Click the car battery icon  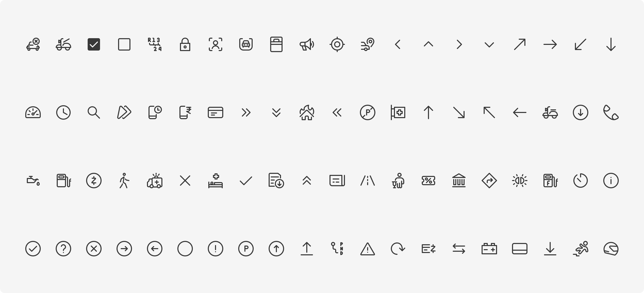tap(489, 249)
